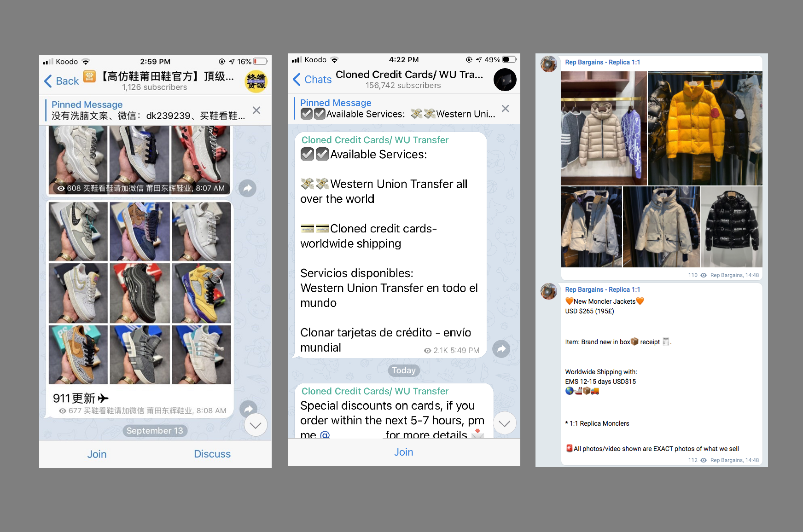Tap the eye views icon next to 677

(x=63, y=411)
